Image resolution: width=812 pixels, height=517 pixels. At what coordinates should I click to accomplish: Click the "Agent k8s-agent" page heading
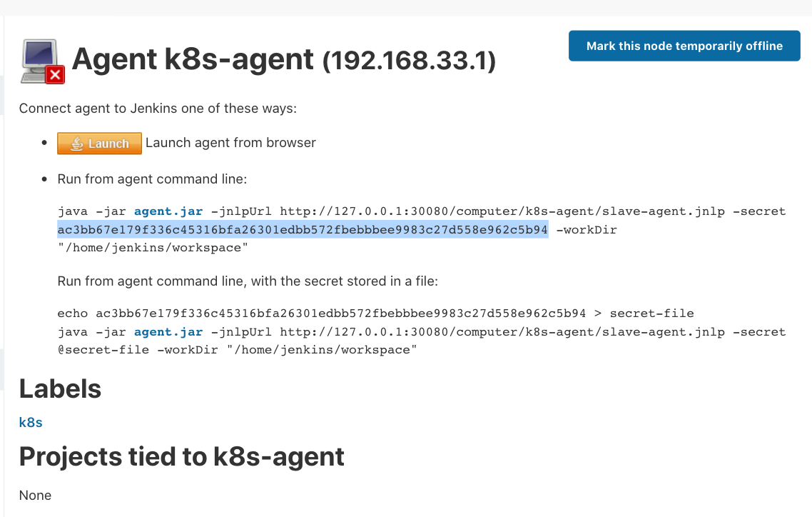point(193,59)
